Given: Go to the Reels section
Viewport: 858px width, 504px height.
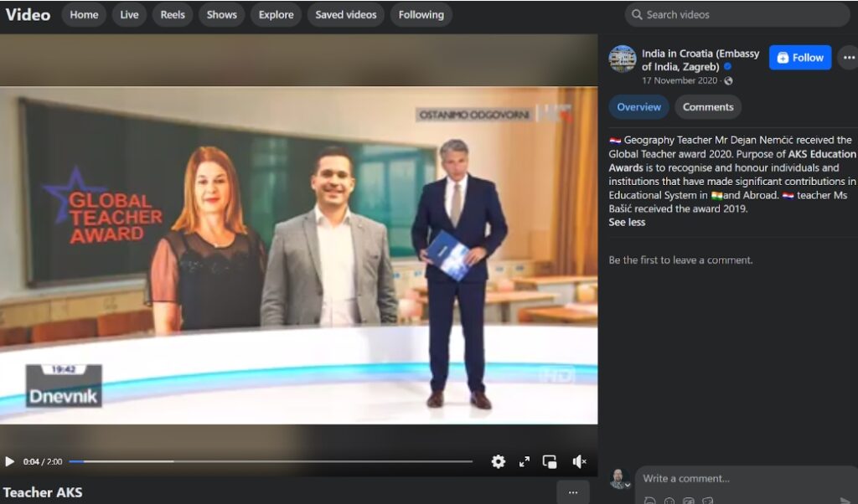Looking at the screenshot, I should pyautogui.click(x=173, y=14).
